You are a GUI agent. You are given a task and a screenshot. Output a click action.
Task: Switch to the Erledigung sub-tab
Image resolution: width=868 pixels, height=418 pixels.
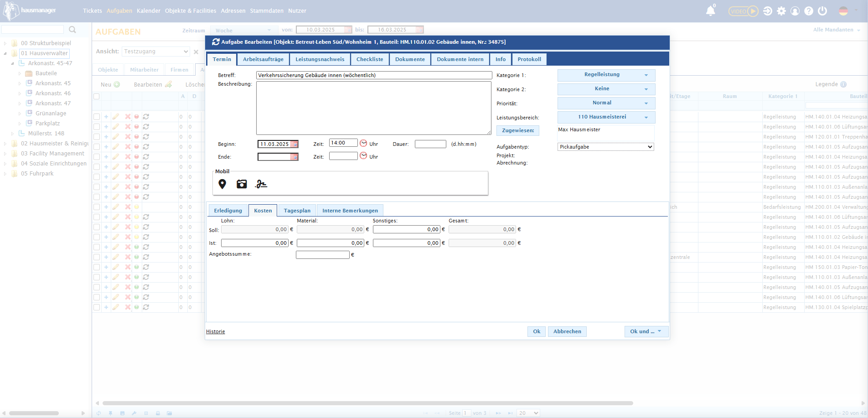[x=228, y=211]
